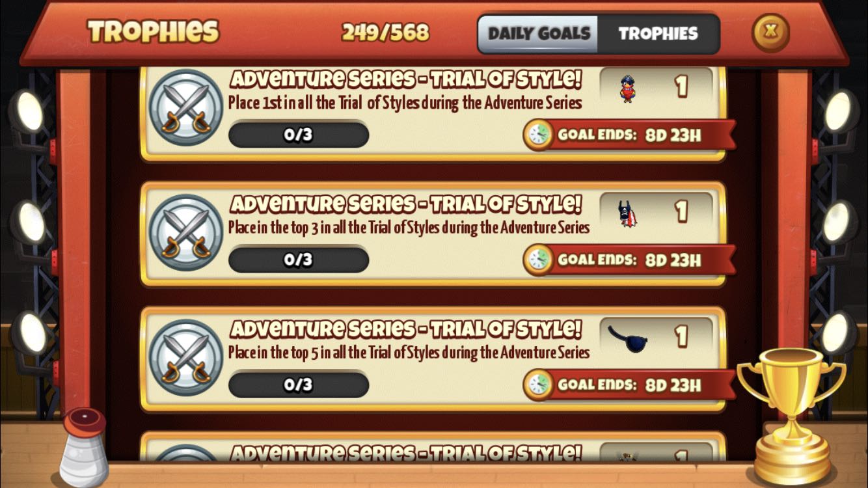Select the eye patch reward icon
Screen dimensions: 868x488
[x=628, y=338]
